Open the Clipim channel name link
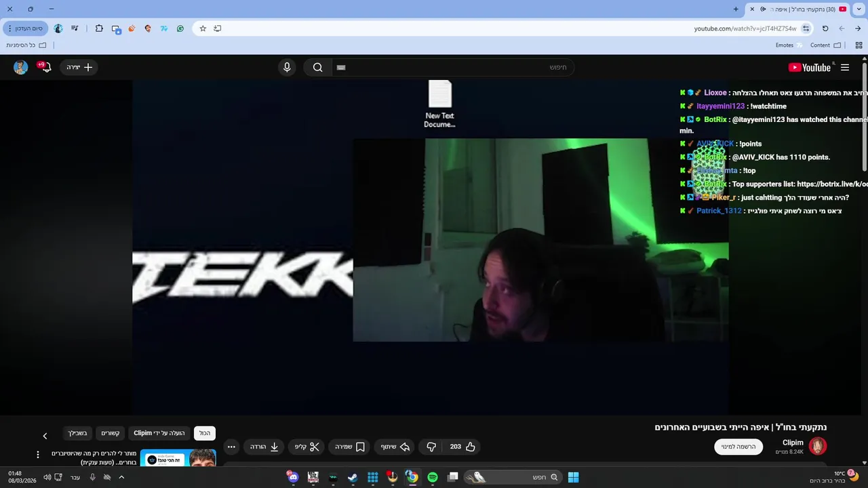The width and height of the screenshot is (868, 488). click(x=793, y=443)
